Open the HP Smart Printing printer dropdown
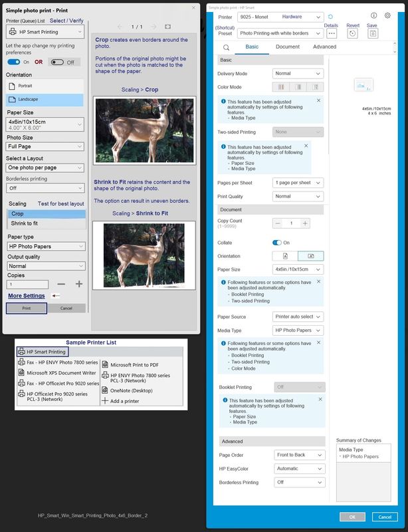The width and height of the screenshot is (408, 532). [x=45, y=32]
